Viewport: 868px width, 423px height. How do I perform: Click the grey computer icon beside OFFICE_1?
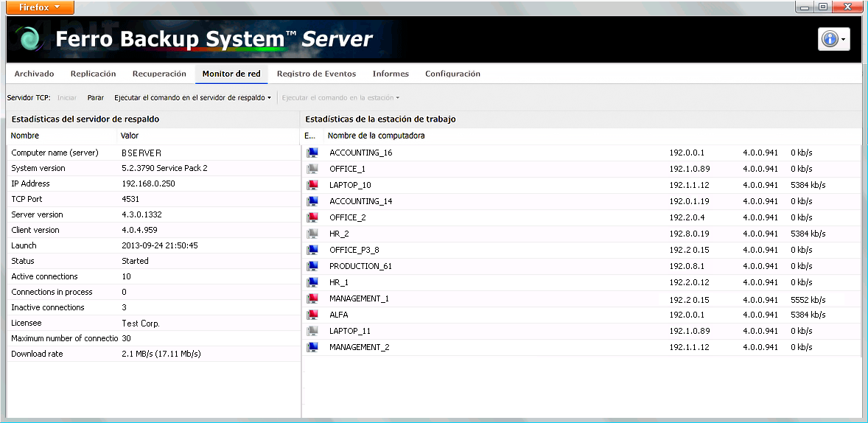312,169
